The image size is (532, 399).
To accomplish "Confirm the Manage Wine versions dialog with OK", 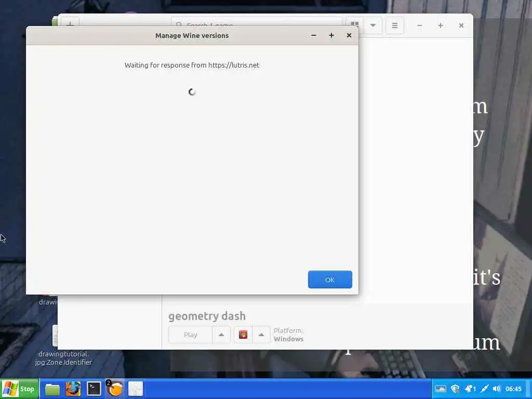I will tap(330, 280).
